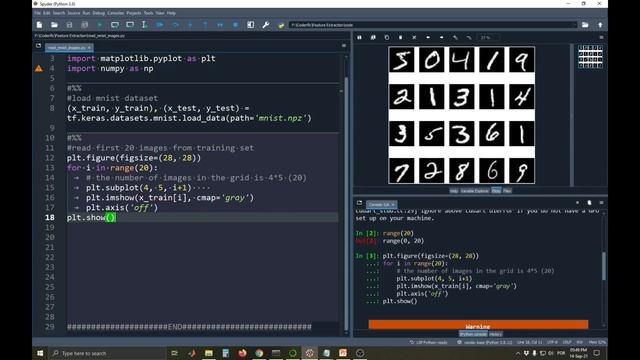The image size is (640, 360).
Task: Click the debug Continue icon
Action: [x=220, y=25]
